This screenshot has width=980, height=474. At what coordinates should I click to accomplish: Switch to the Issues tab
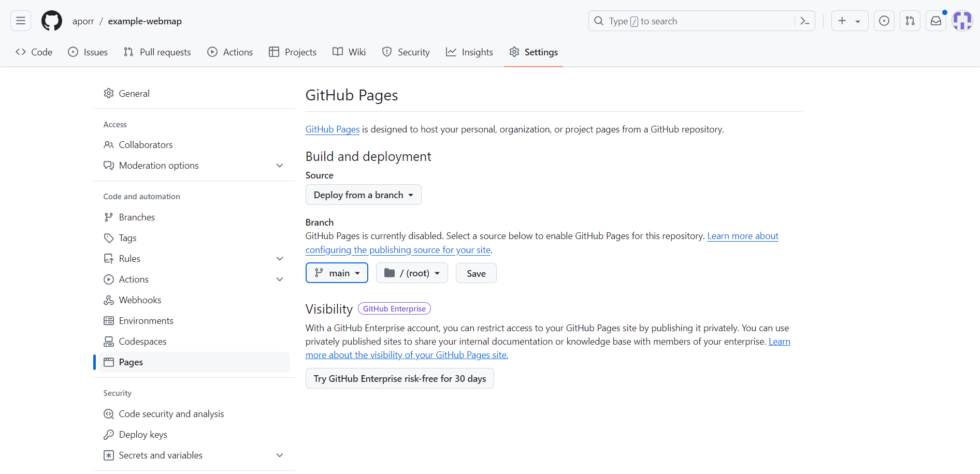(x=88, y=52)
